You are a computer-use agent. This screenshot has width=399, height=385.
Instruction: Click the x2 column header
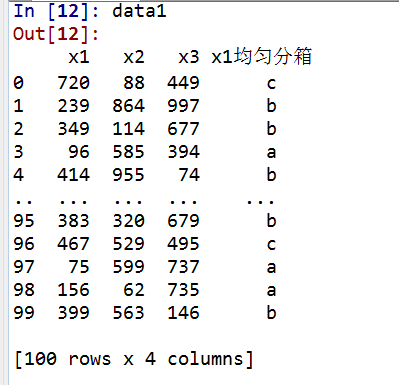click(134, 57)
